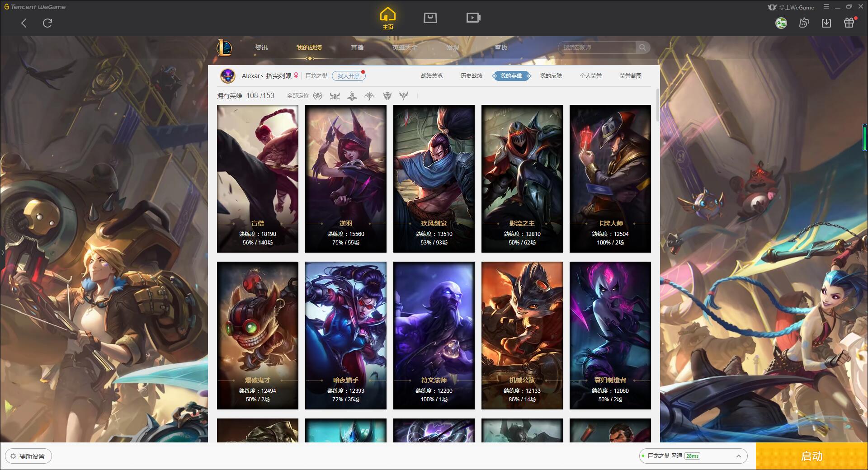Open the 查找 tab
This screenshot has height=470, width=868.
click(501, 47)
